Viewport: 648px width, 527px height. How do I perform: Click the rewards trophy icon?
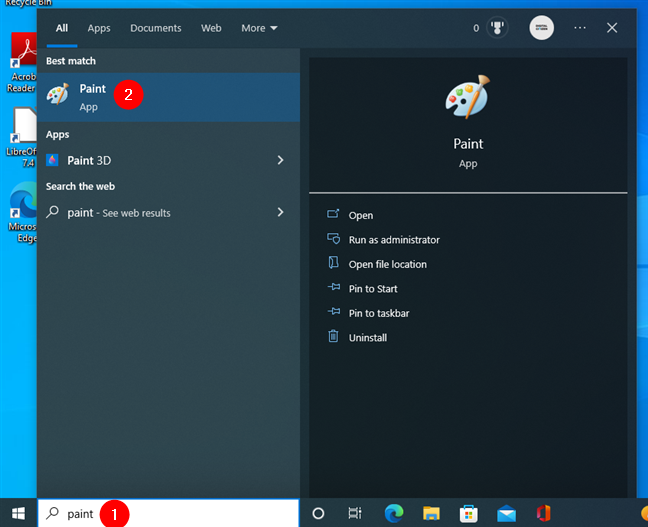(497, 28)
